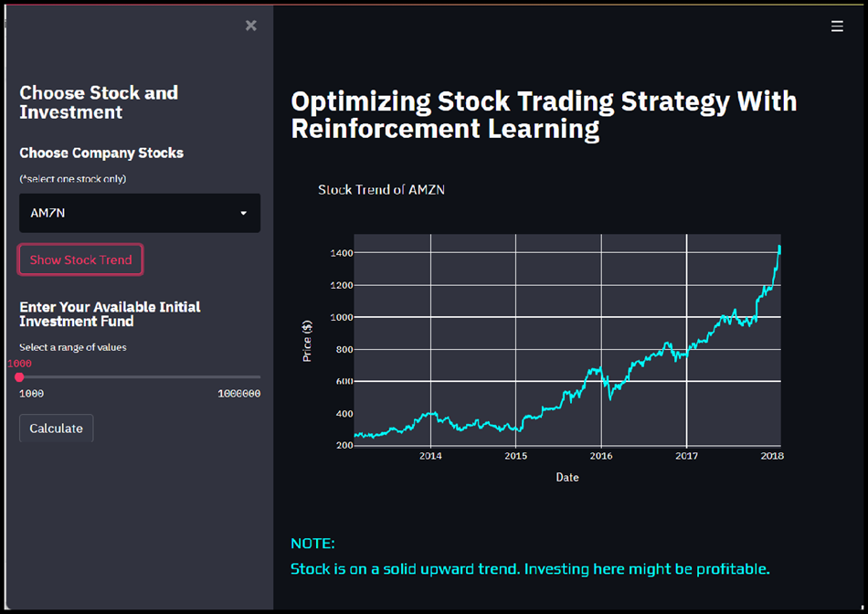The height and width of the screenshot is (614, 868).
Task: Click the upward trend advisory message
Action: click(529, 568)
